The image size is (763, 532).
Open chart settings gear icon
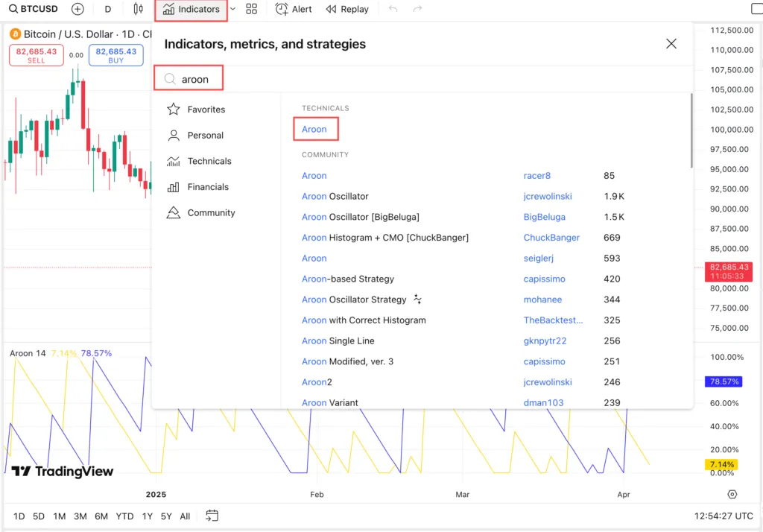coord(732,495)
